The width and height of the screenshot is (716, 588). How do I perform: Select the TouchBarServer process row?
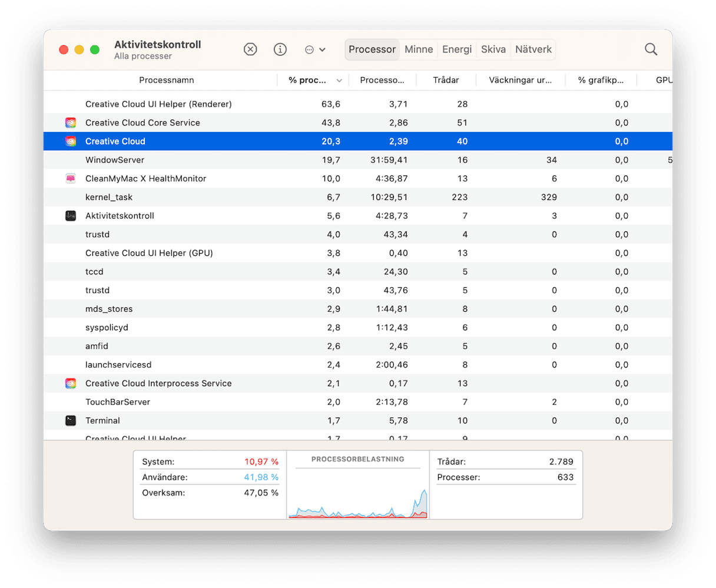(x=358, y=402)
